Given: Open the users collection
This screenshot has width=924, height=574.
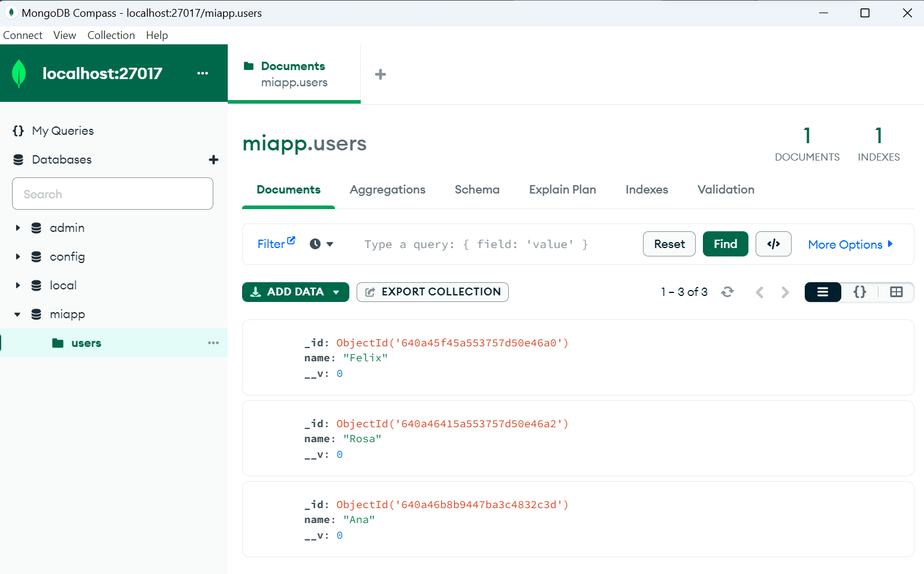Looking at the screenshot, I should coord(86,343).
